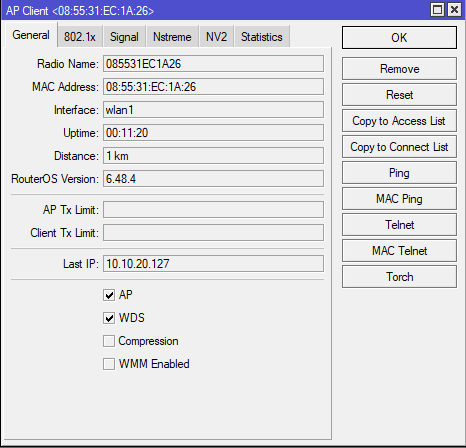The height and width of the screenshot is (448, 466).
Task: Maximize the AP Client window
Action: click(437, 10)
